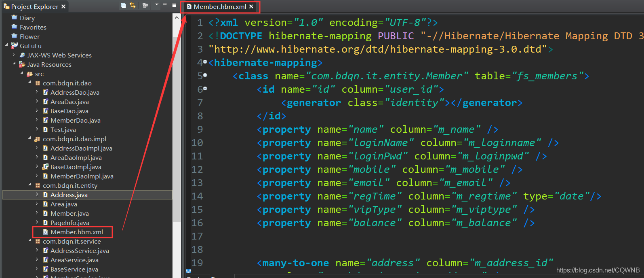Collapse com.bdqn.it.dao.impl package
The height and width of the screenshot is (278, 644).
(29, 138)
